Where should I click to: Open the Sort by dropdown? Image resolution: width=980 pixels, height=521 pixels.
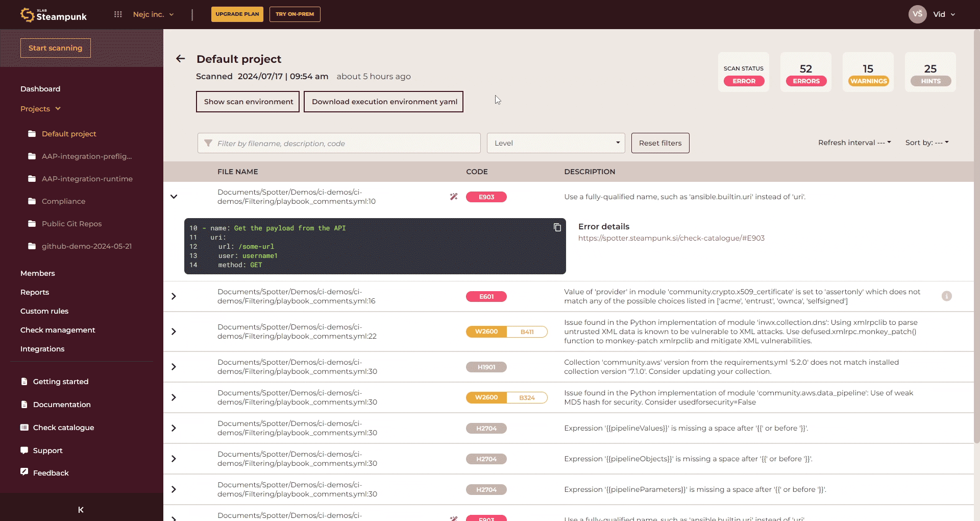[926, 143]
